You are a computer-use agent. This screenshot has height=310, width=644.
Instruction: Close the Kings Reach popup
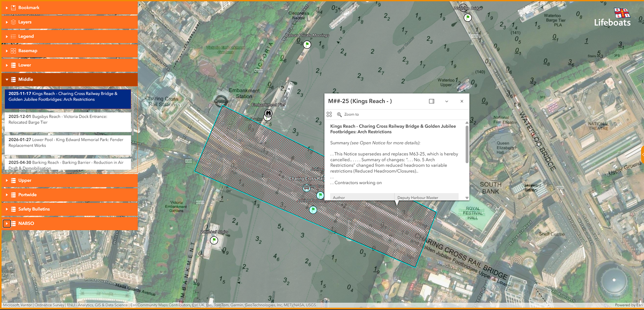462,101
